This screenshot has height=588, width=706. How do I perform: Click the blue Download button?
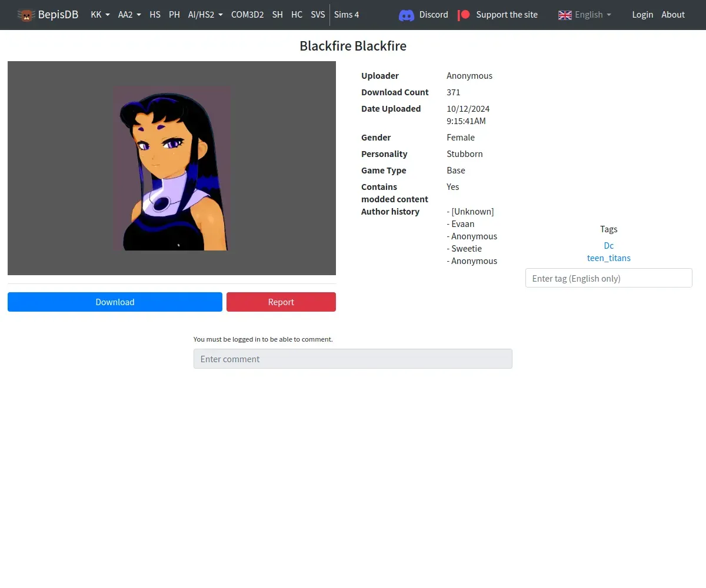pyautogui.click(x=115, y=302)
